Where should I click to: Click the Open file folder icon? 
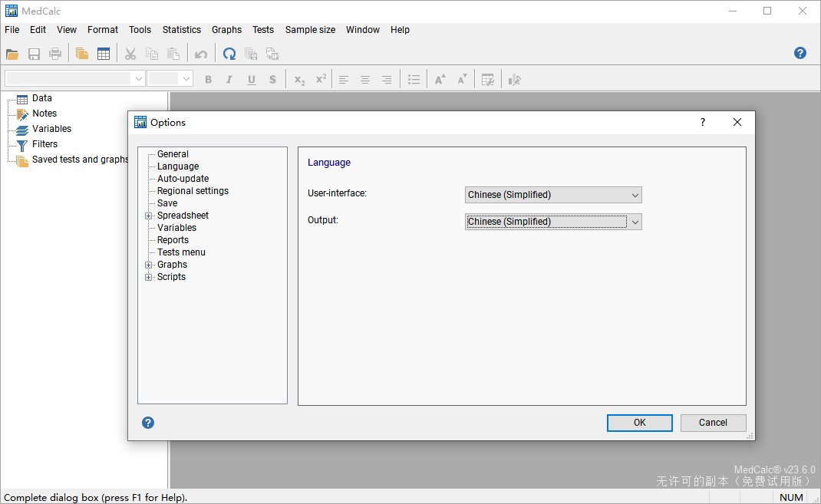pyautogui.click(x=12, y=54)
